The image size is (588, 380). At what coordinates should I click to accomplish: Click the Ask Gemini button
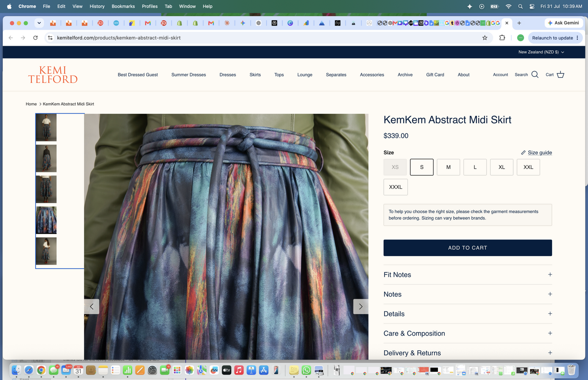(x=564, y=23)
